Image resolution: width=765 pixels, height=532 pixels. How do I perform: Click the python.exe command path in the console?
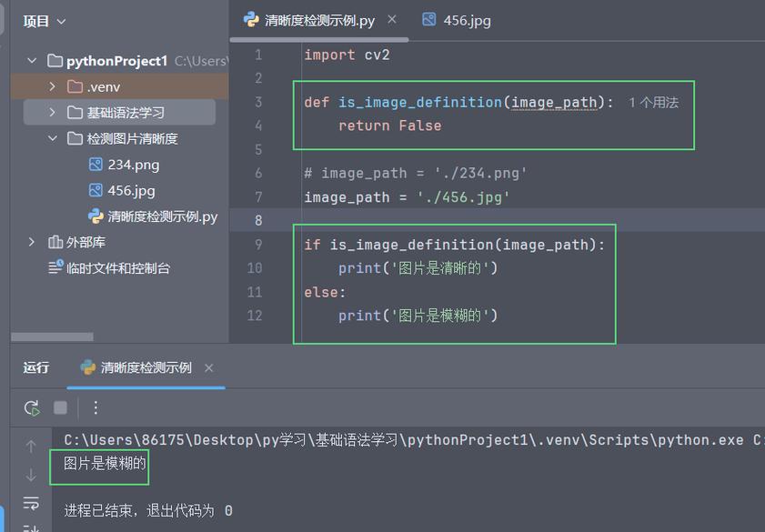404,440
